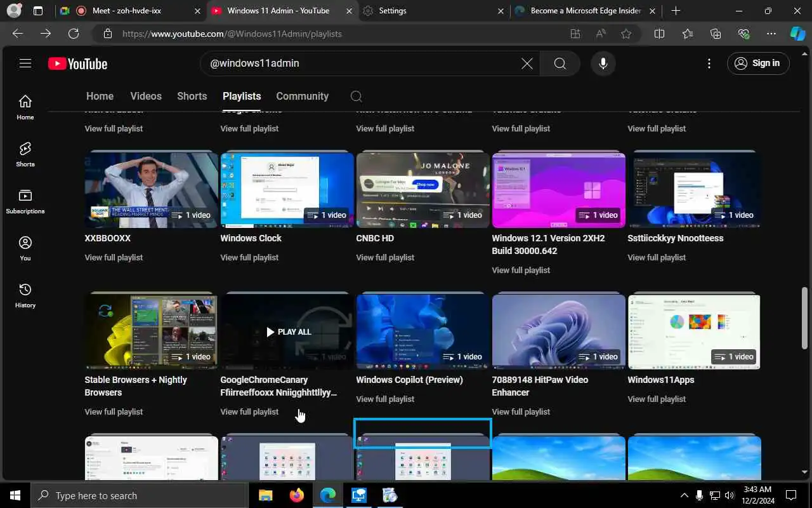Open Subscriptions in the sidebar
This screenshot has height=508, width=812.
pos(25,201)
